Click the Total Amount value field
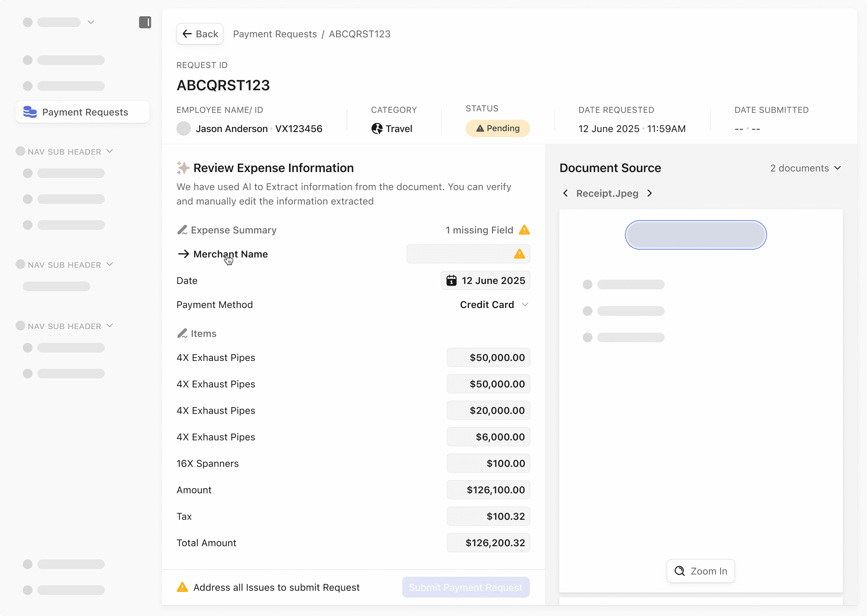The image size is (867, 616). (x=488, y=543)
